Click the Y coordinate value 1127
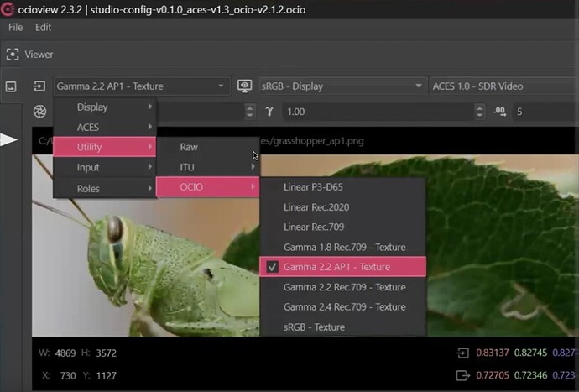579x392 pixels. 107,376
